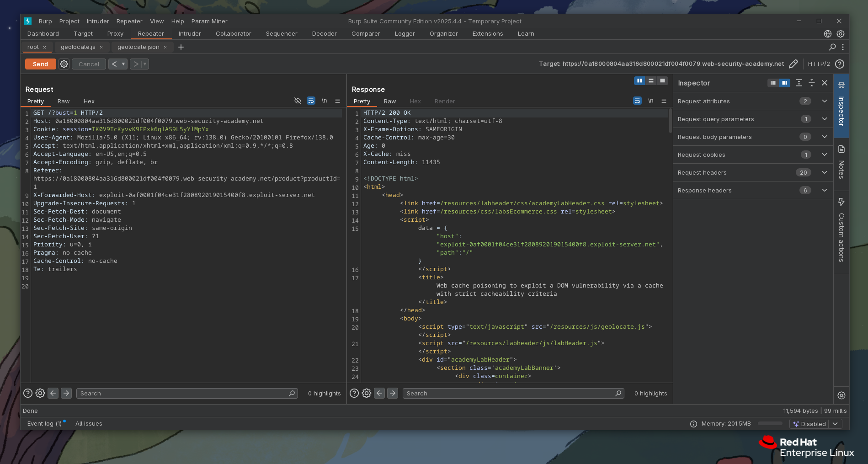Image resolution: width=868 pixels, height=464 pixels.
Task: Click search magnifier in Repeater tab bar
Action: 832,47
